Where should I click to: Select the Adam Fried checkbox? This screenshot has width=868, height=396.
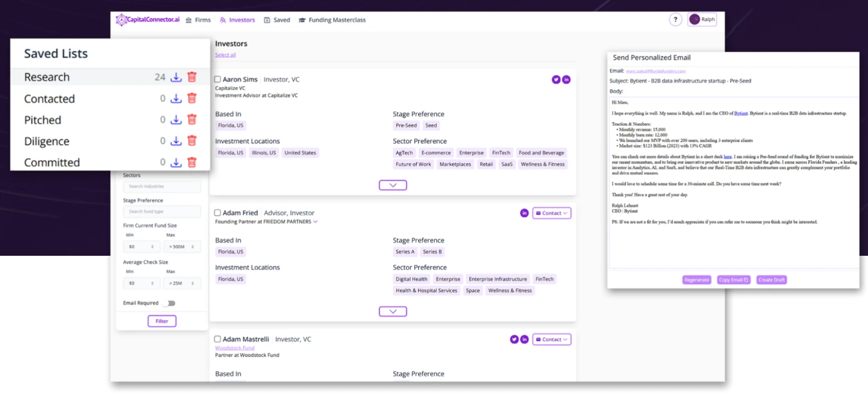[217, 213]
